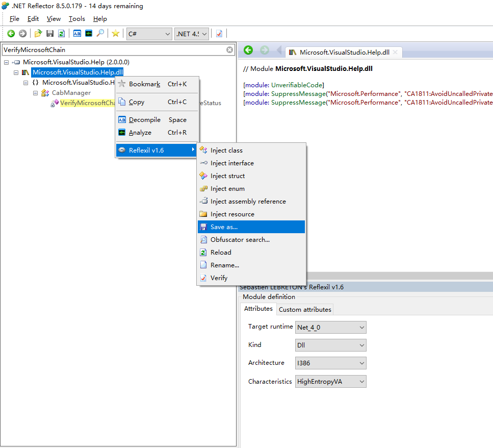Select the Decompile toolbar icon

click(77, 33)
